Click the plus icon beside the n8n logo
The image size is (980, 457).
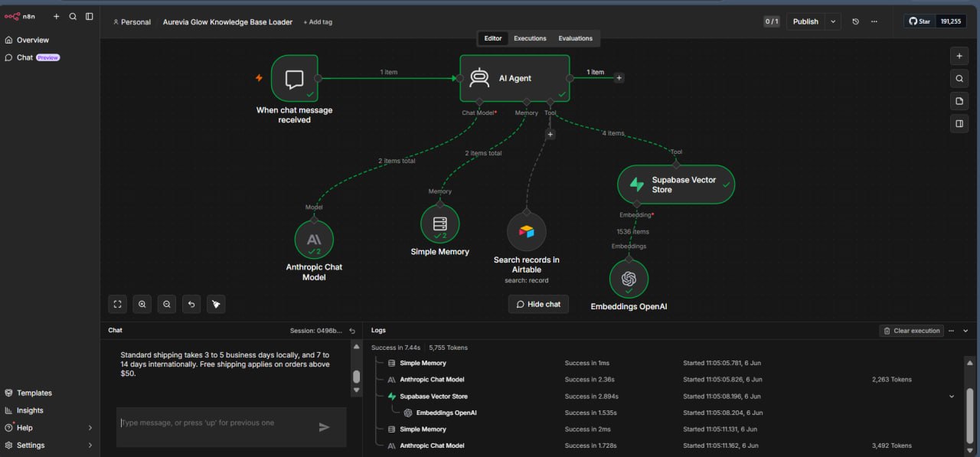click(x=56, y=16)
